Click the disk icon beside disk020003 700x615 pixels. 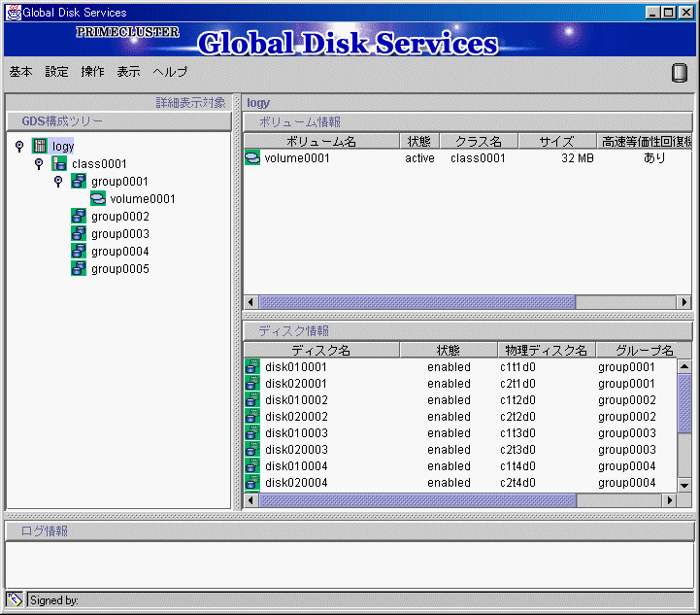[252, 449]
